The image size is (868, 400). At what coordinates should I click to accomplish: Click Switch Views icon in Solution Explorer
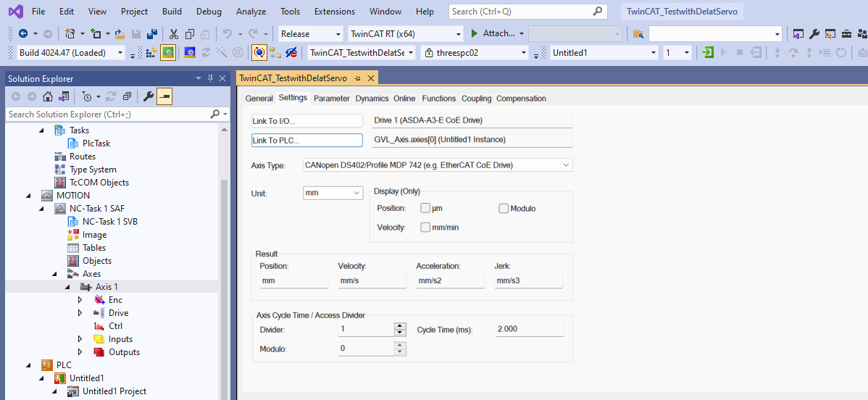pos(64,96)
